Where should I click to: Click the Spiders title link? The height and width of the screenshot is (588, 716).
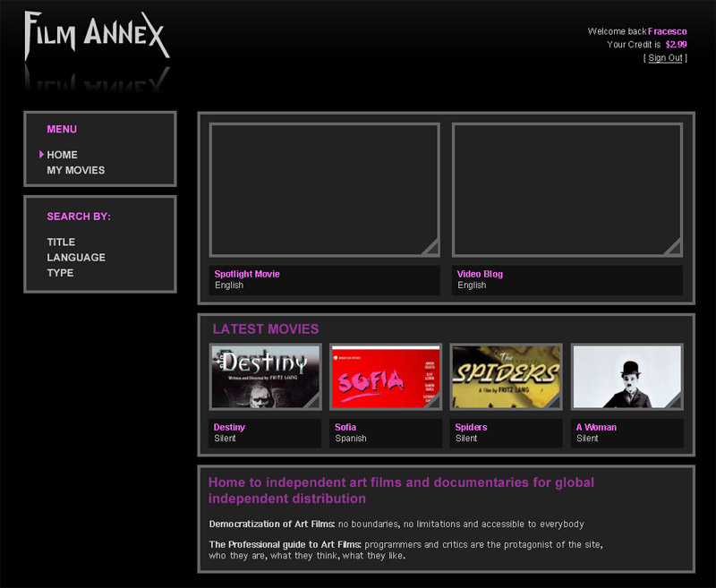[x=471, y=427]
